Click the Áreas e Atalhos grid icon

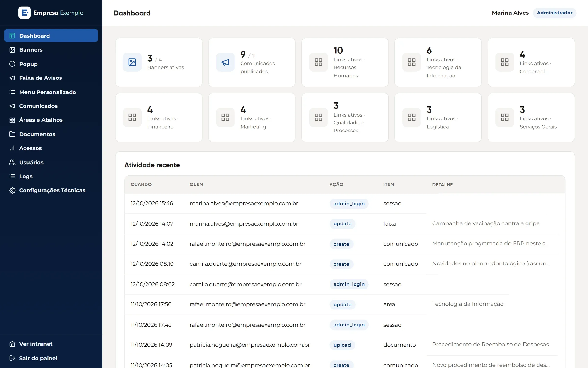[x=12, y=120]
